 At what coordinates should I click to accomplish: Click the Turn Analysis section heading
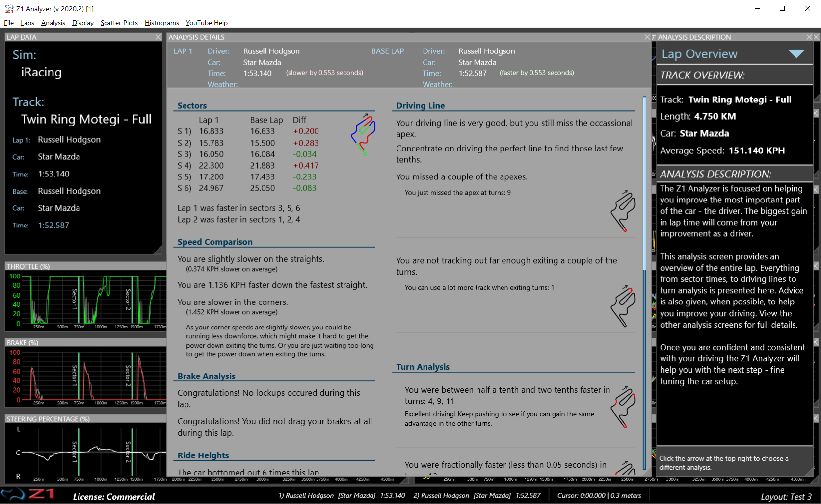pos(423,367)
